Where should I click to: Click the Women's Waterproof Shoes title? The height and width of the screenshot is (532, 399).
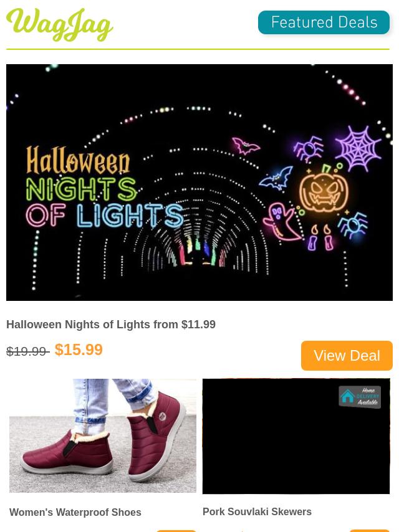(x=75, y=512)
